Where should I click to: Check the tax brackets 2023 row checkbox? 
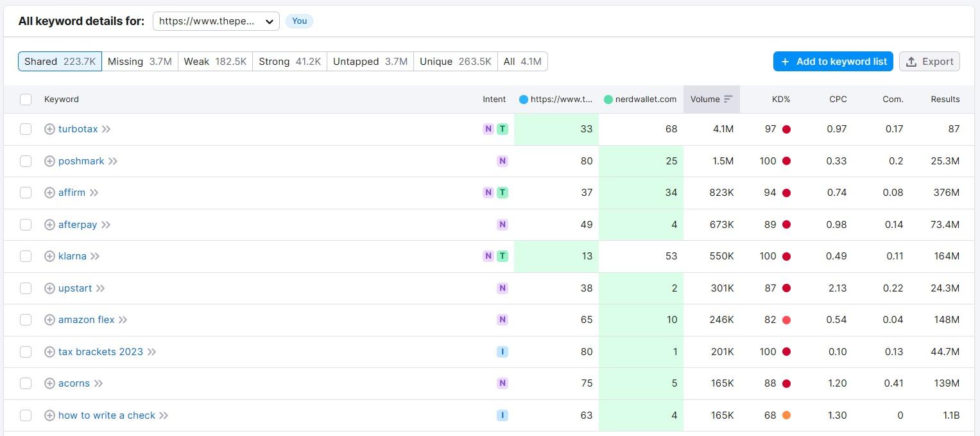[26, 352]
